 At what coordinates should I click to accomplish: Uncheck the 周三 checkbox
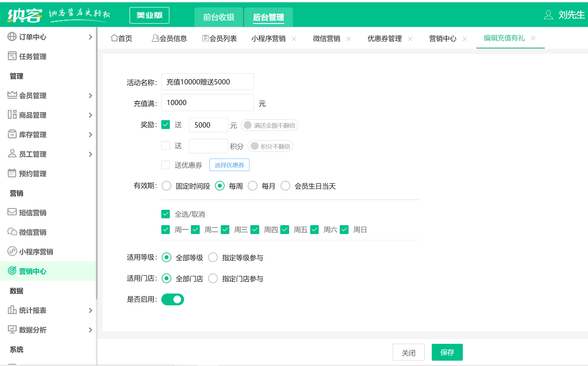[225, 230]
